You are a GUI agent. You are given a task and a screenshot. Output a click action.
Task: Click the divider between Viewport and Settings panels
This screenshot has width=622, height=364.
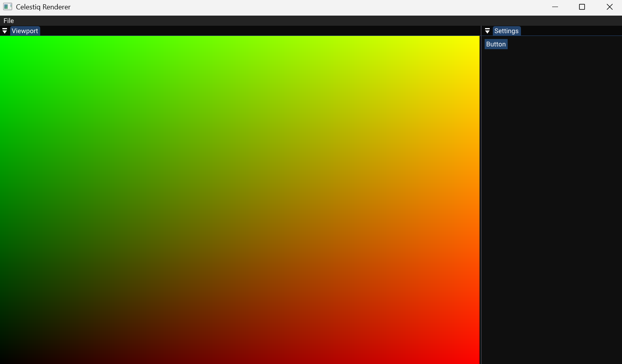pyautogui.click(x=481, y=195)
